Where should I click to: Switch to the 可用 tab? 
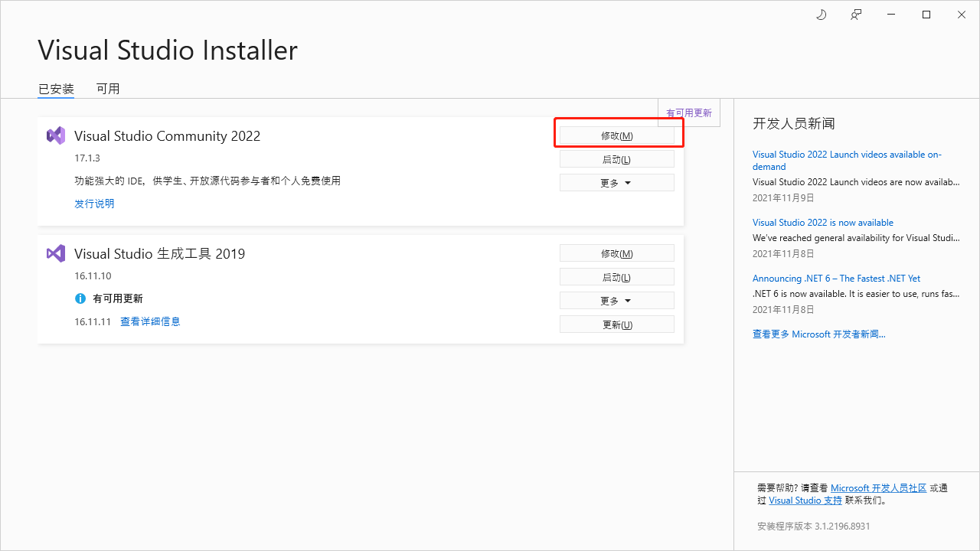[108, 89]
